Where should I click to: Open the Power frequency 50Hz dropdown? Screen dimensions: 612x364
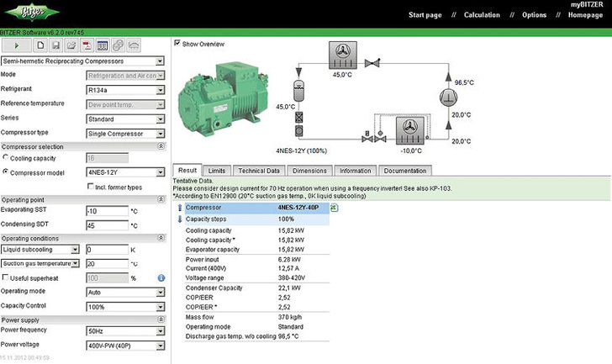125,331
